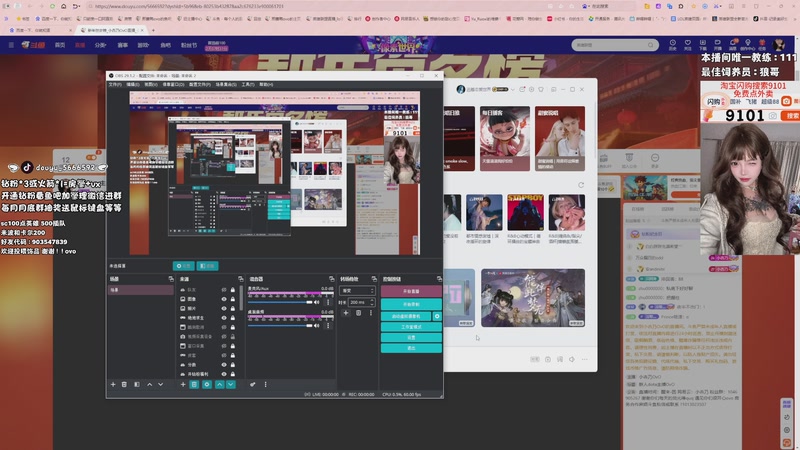Open source Filters button above Scenes panel
800x450 pixels.
[208, 266]
